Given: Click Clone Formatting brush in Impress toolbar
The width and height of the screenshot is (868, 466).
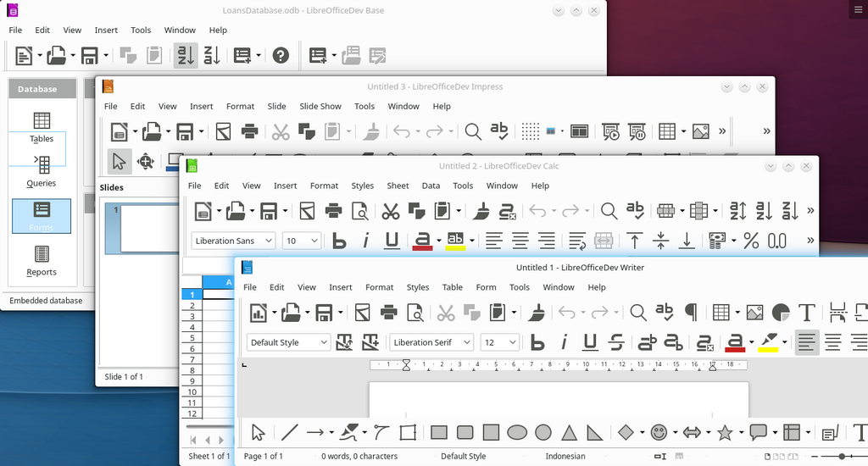Looking at the screenshot, I should coord(371,132).
